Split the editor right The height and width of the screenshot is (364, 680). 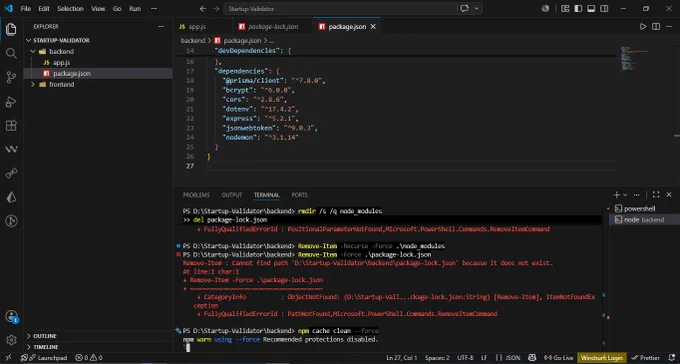point(656,26)
